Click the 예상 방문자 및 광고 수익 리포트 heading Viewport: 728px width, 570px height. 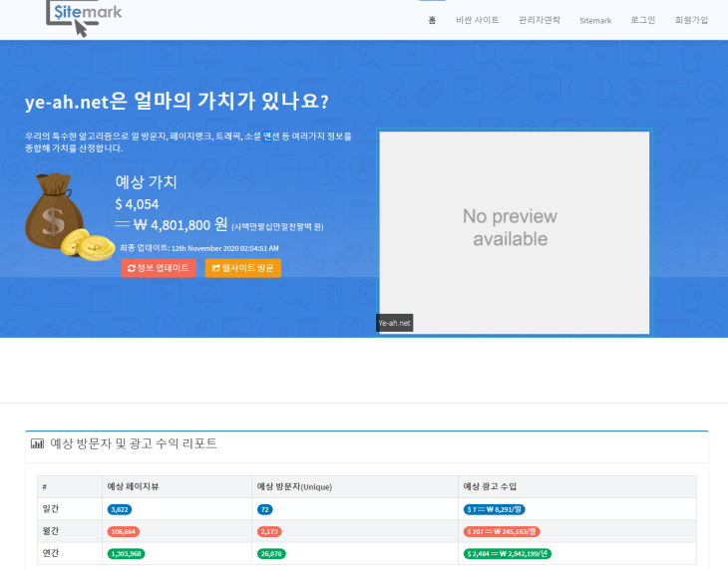(x=134, y=444)
